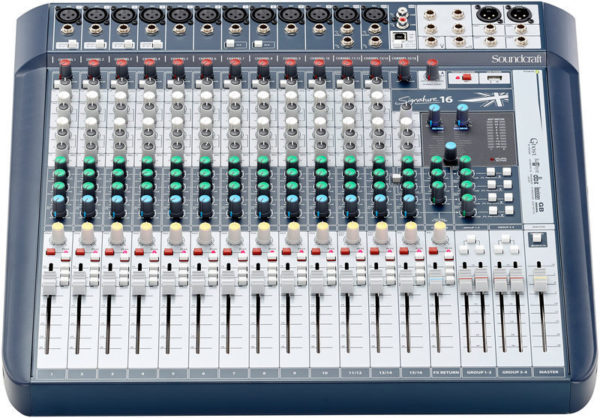600x418 pixels.
Task: Select the channel 1 top white EQ knob
Action: 64,98
